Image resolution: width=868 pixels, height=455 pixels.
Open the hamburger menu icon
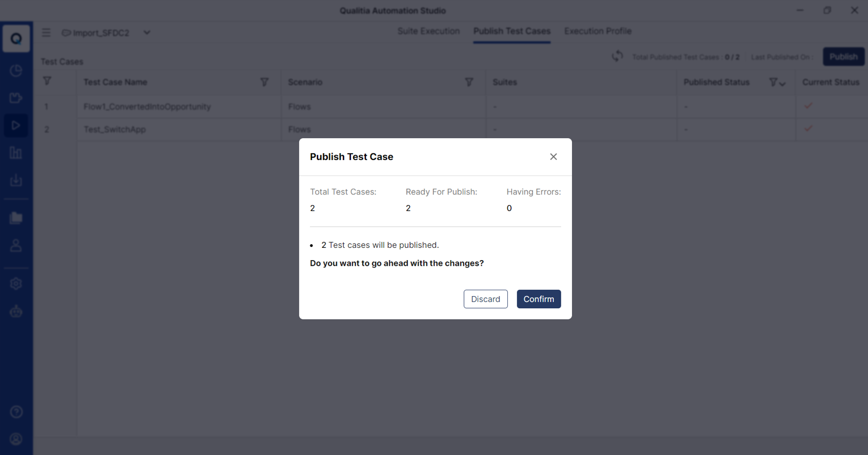click(46, 32)
